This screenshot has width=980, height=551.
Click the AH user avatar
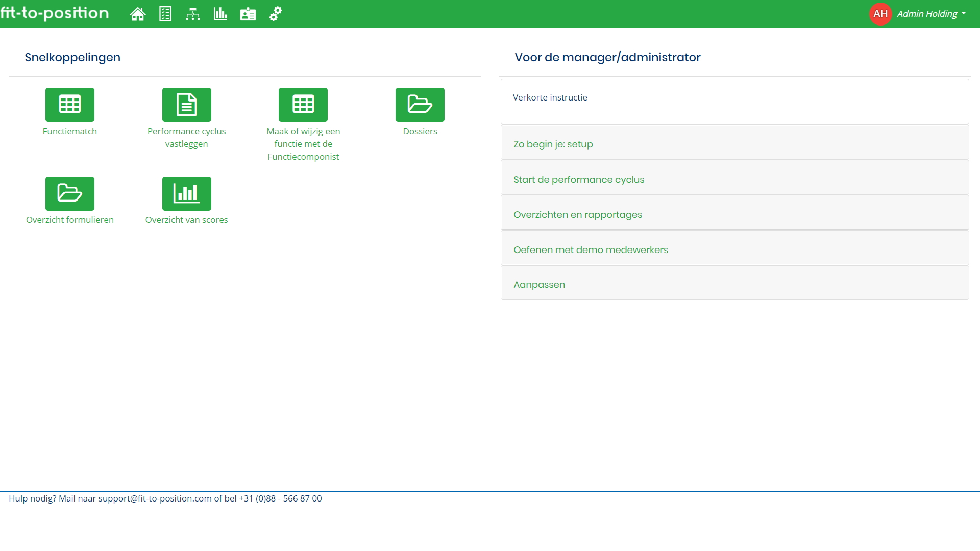coord(880,14)
